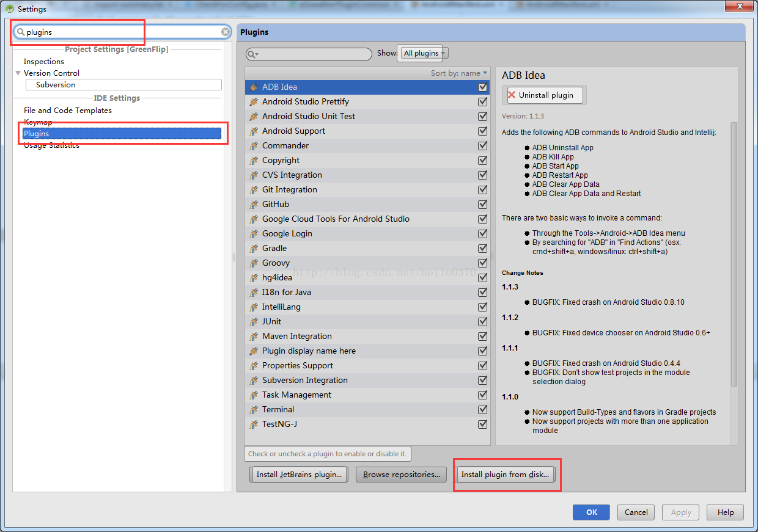The height and width of the screenshot is (532, 758).
Task: Click the red X icon on Uninstall plugin
Action: point(512,95)
